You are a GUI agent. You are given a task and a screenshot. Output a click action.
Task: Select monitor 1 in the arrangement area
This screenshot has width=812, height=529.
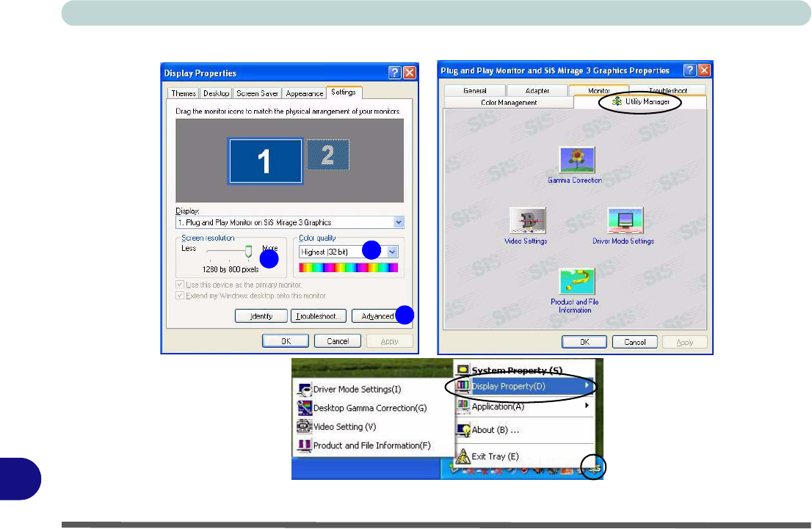(x=265, y=161)
